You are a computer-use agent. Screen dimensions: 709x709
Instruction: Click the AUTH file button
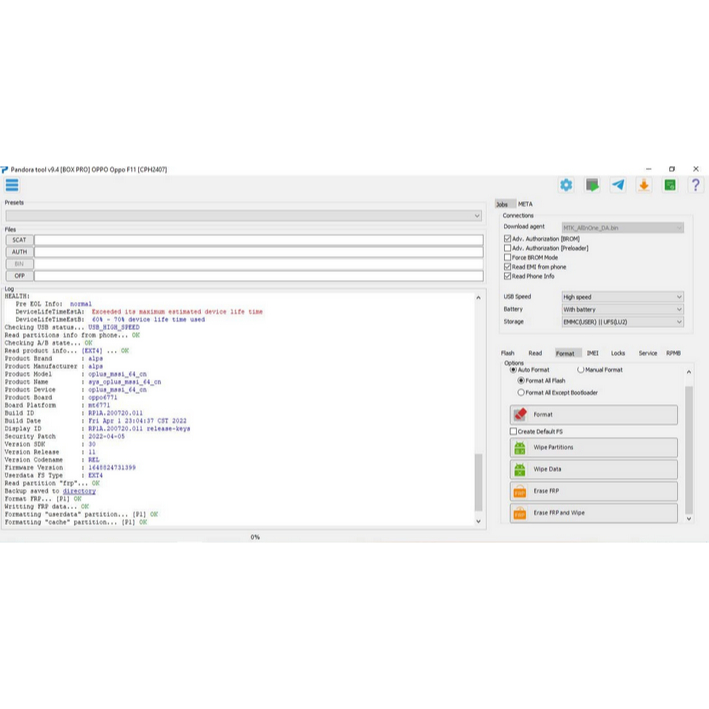click(19, 252)
